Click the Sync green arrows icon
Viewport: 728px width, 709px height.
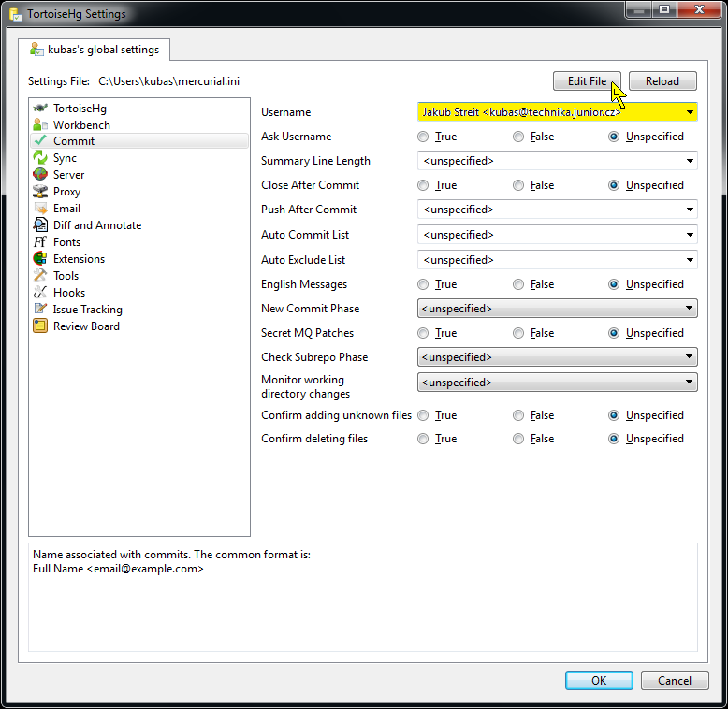(40, 158)
